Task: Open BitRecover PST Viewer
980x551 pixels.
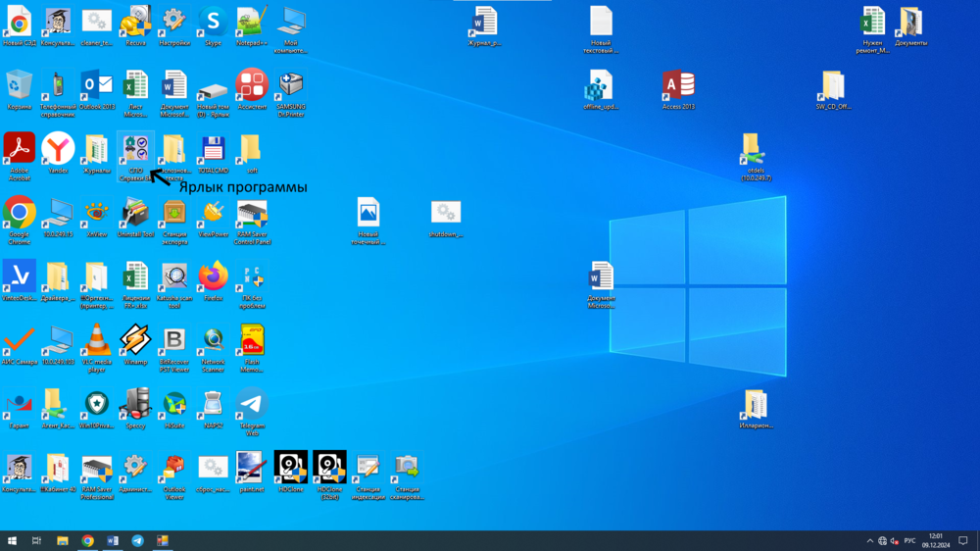Action: point(174,349)
